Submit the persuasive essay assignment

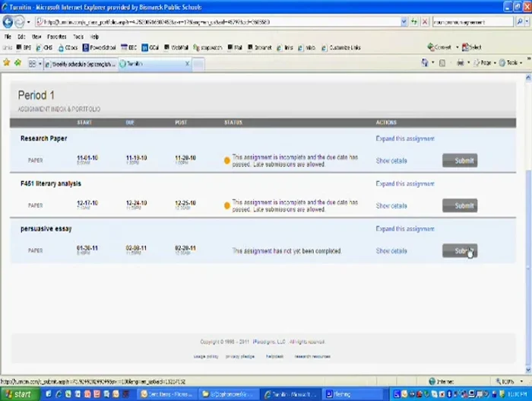coord(460,251)
